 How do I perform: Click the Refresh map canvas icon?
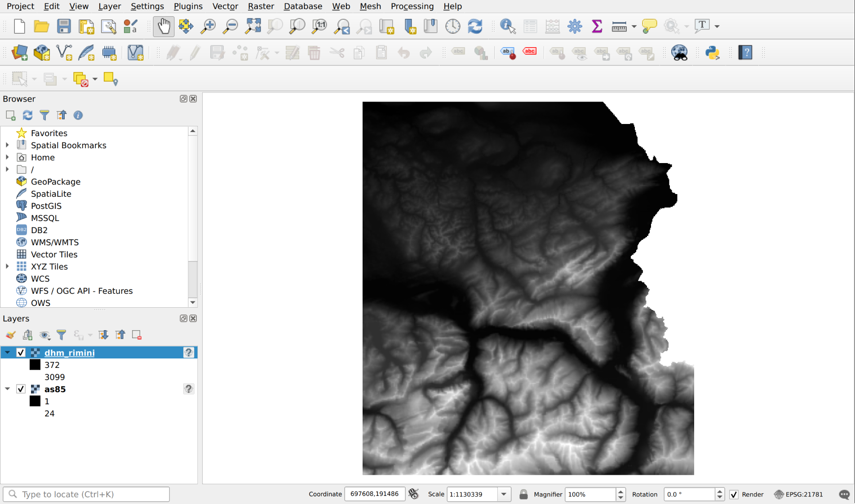(475, 27)
